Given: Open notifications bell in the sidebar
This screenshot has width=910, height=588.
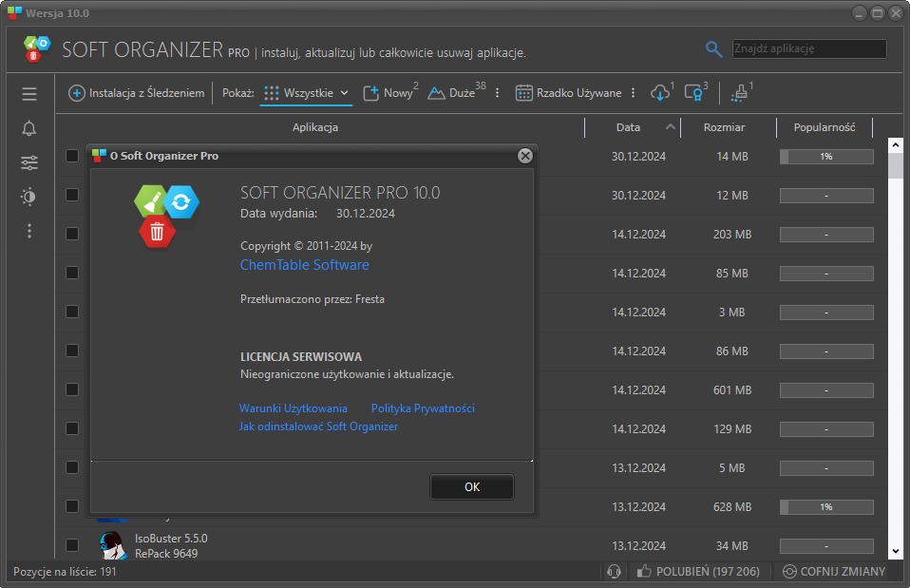Looking at the screenshot, I should point(29,128).
